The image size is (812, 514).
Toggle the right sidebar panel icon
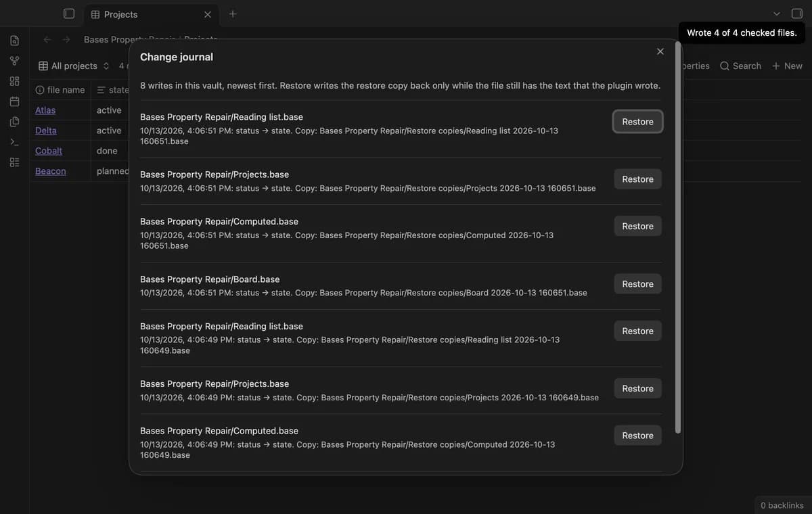(797, 14)
